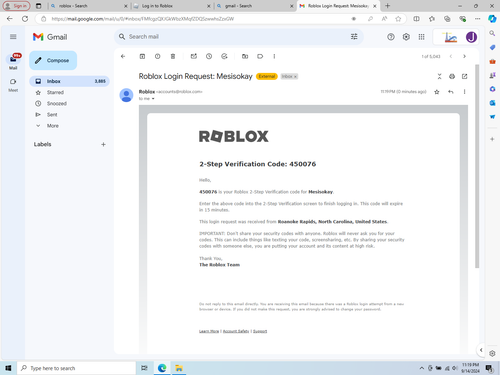
Task: Open the Google account avatar J
Action: tap(471, 37)
